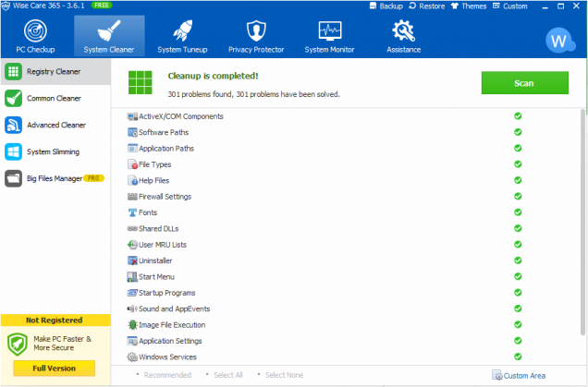
Task: Click green checkmark for ActiveX/COM Components
Action: click(x=518, y=116)
